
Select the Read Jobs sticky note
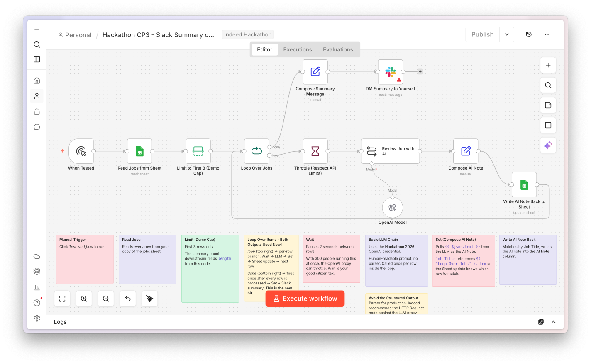(x=147, y=260)
